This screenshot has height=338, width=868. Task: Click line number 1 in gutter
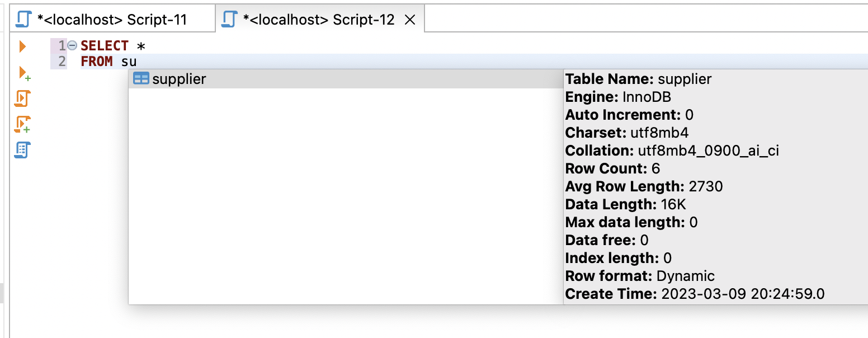click(62, 46)
